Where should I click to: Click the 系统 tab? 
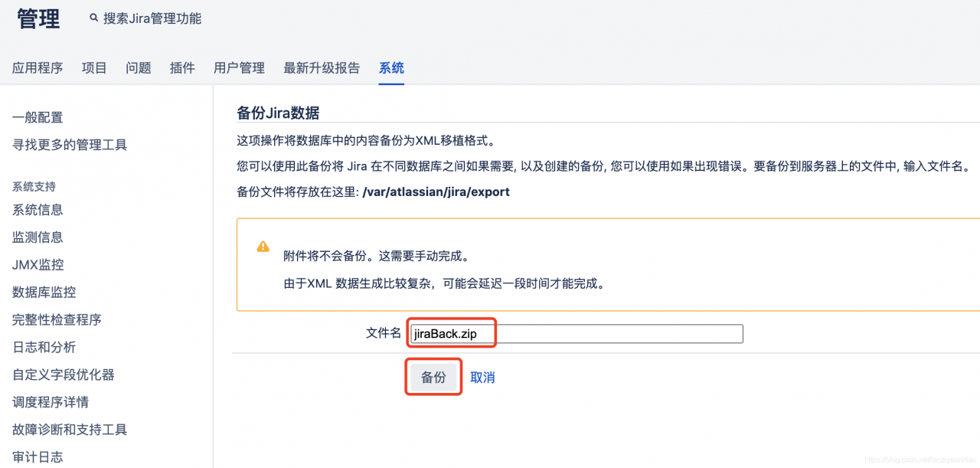[391, 68]
